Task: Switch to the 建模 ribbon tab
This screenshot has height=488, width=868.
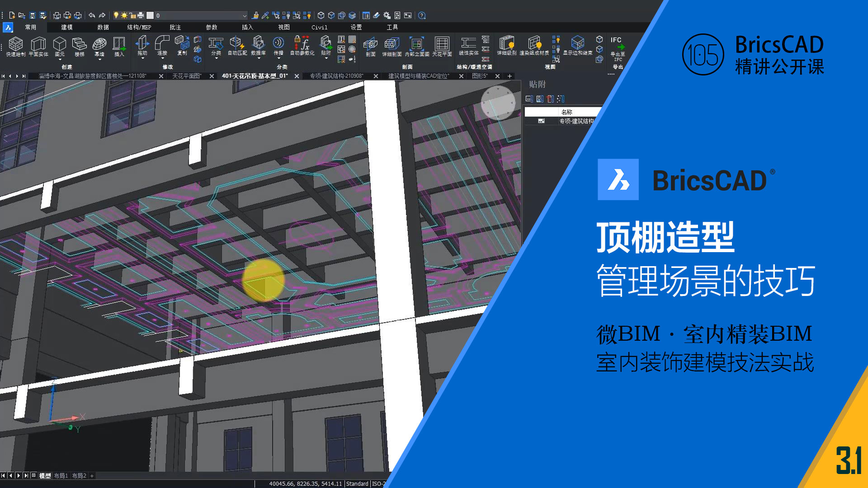Action: tap(67, 27)
